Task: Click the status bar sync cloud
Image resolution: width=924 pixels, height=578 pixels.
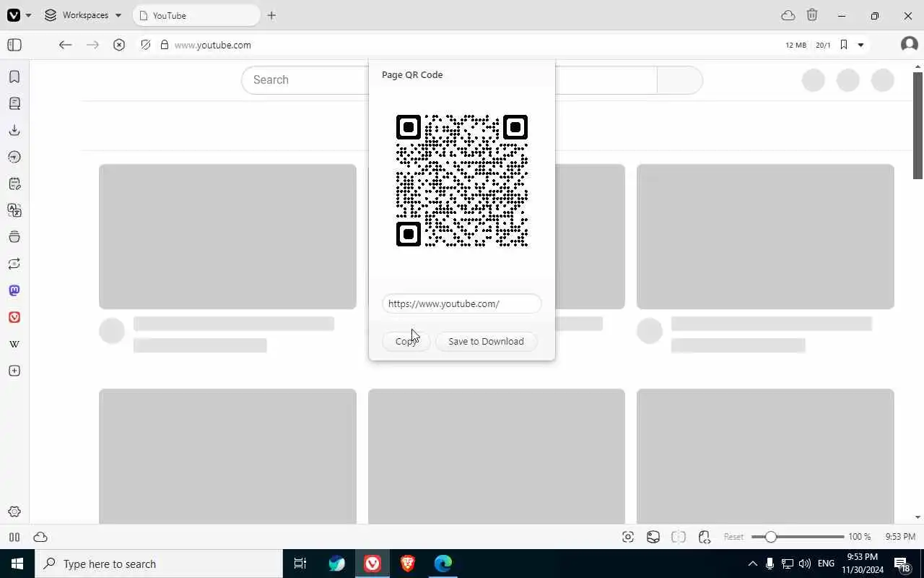Action: coord(40,537)
